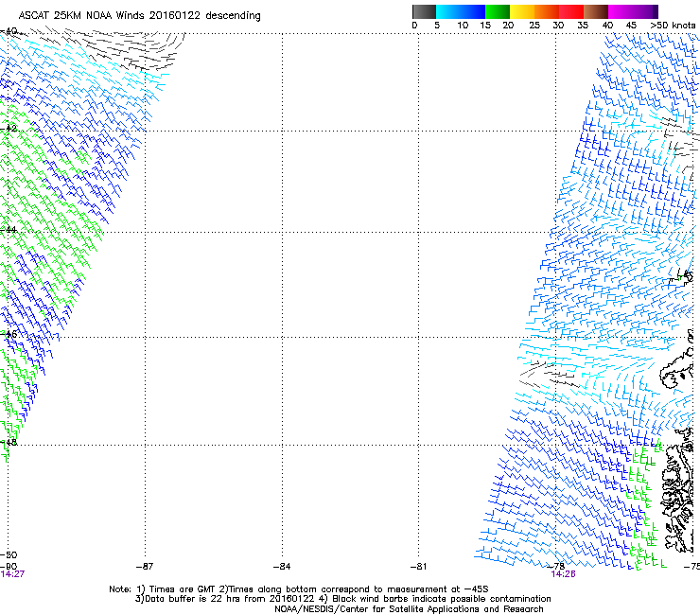Click the latitude label '-42'
Viewport: 700px width, 615px height.
click(x=9, y=128)
